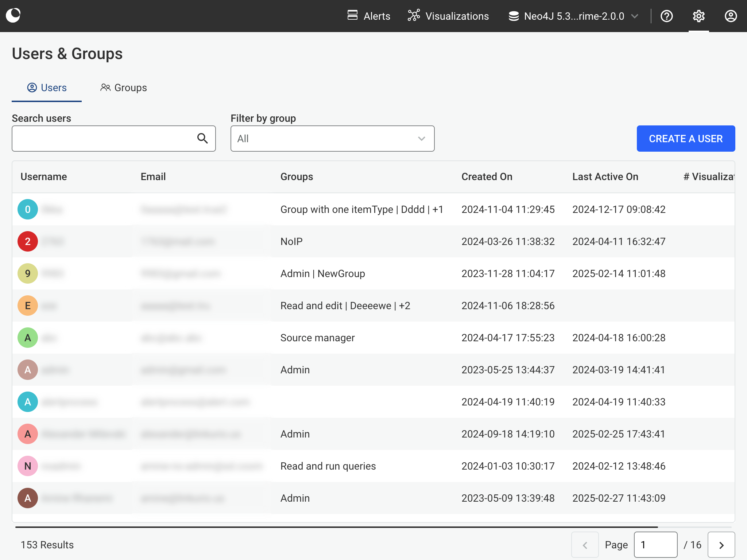Click the NoIP group cell

pos(291,241)
